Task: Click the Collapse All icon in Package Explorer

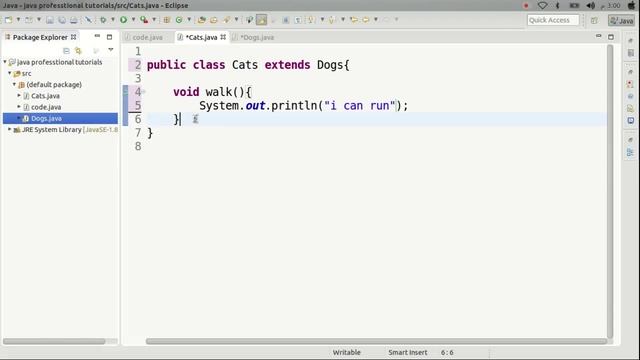Action: point(66,51)
